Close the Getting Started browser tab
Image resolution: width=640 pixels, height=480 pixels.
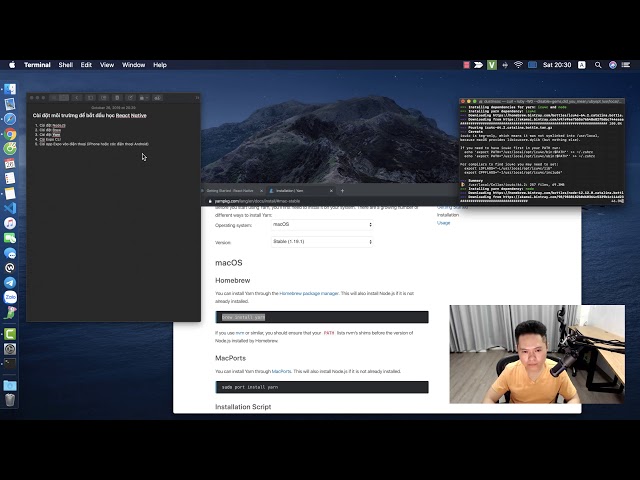coord(262,191)
